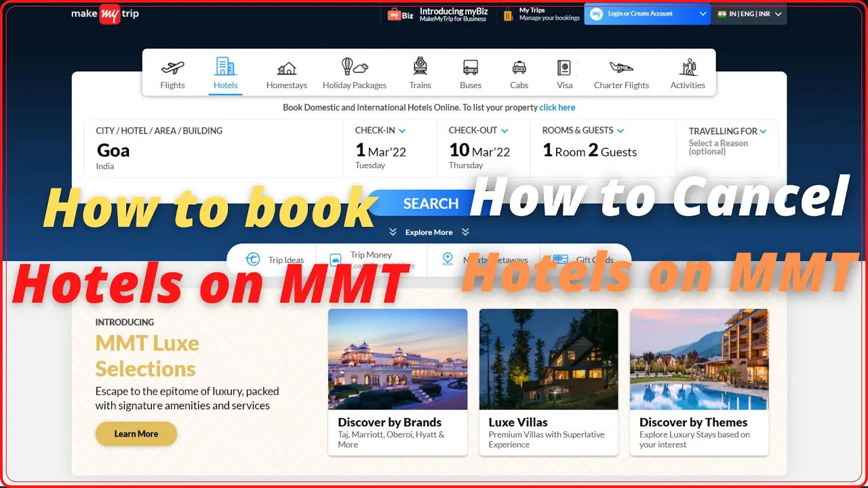868x488 pixels.
Task: Click the MMT Luxe Selections heading
Action: (147, 356)
